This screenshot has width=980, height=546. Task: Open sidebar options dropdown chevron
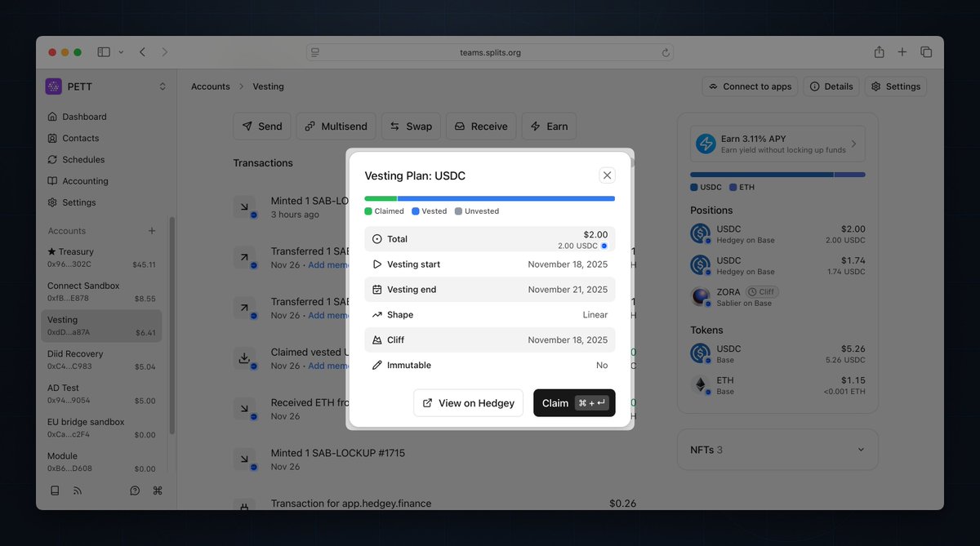122,52
